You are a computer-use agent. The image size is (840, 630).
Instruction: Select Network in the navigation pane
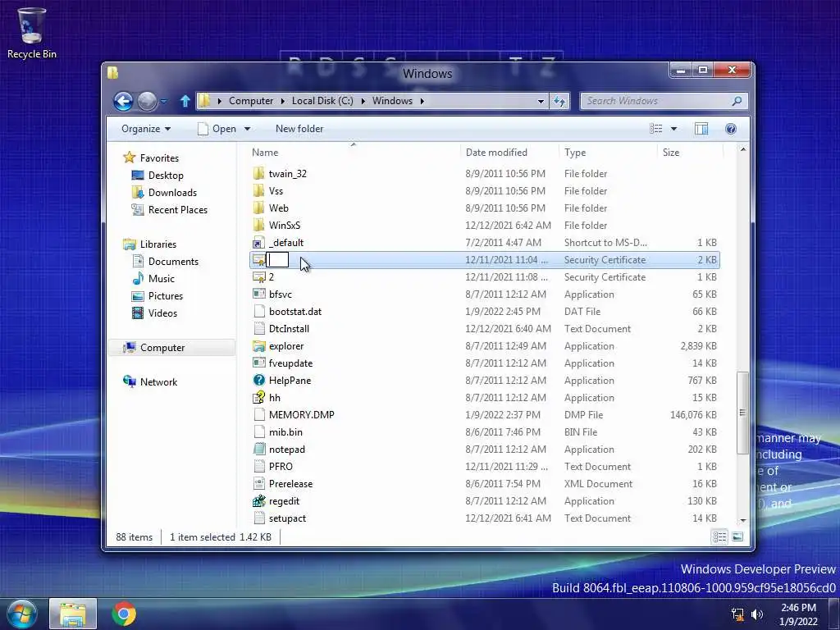click(158, 382)
